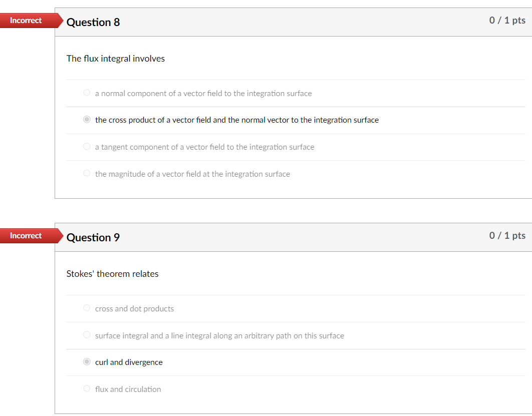The width and height of the screenshot is (532, 416).
Task: Click the Incorrect flag beside Question 8
Action: pyautogui.click(x=31, y=21)
